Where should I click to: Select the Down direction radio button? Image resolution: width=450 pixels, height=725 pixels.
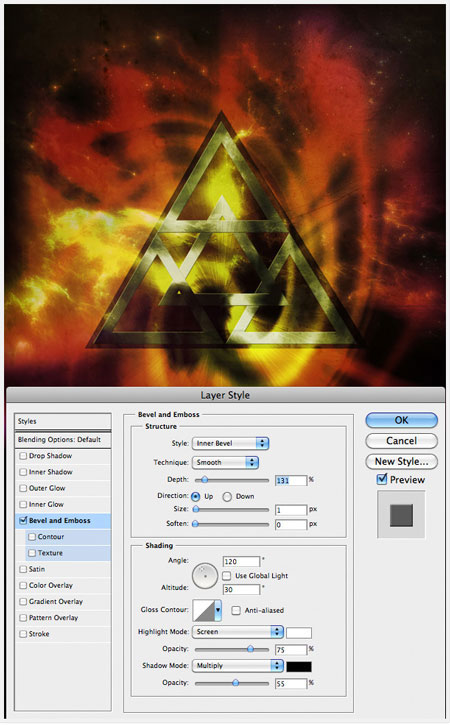click(x=227, y=497)
